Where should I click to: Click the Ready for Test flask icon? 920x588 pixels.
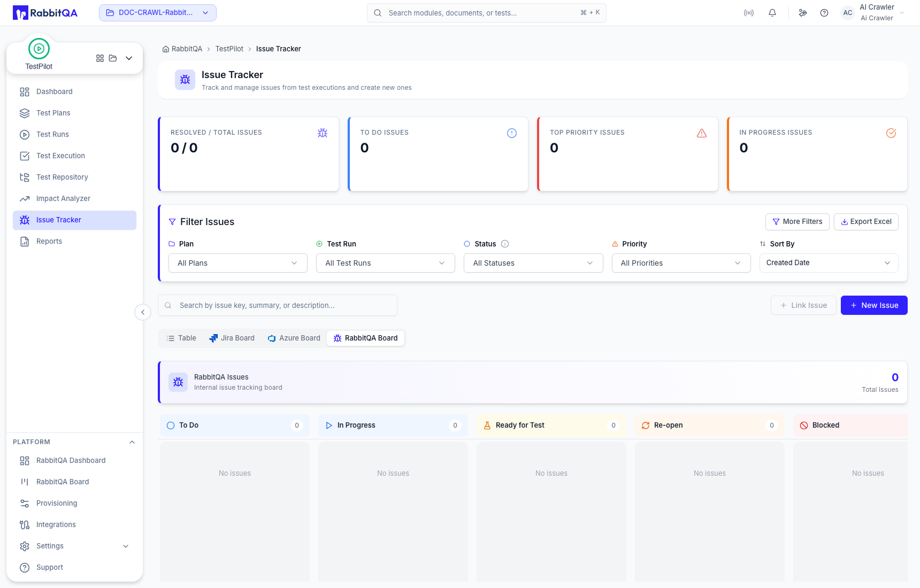(x=487, y=425)
